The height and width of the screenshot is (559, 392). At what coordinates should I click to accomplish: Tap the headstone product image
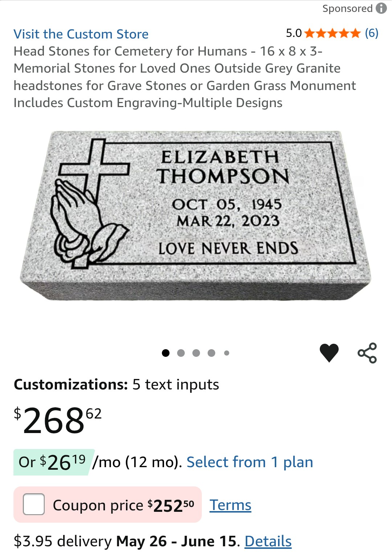(x=196, y=216)
